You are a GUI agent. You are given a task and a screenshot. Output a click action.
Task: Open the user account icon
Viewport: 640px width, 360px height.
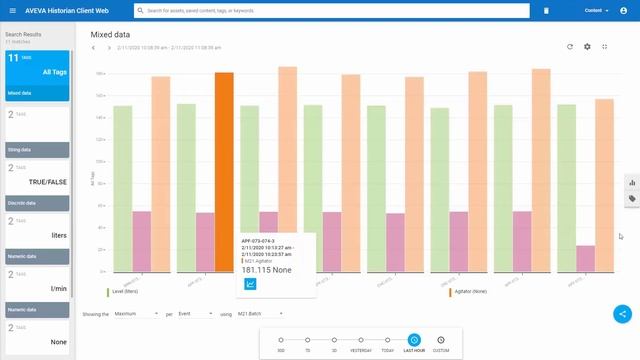click(623, 11)
